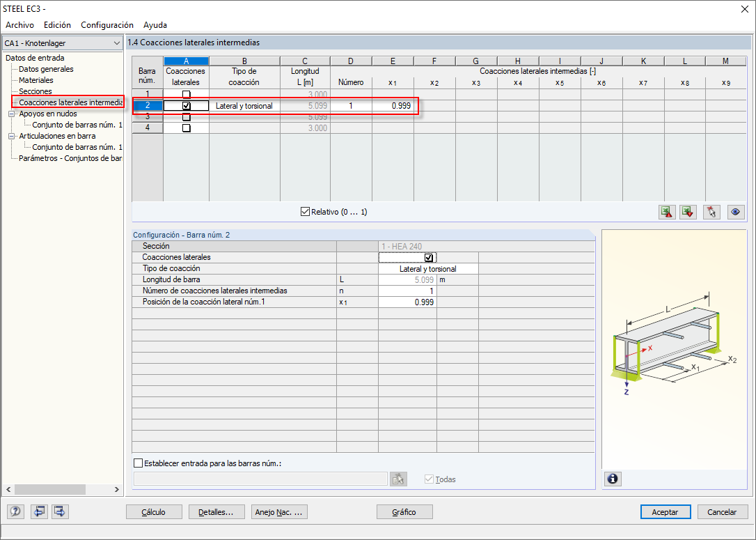
Task: Click the right arrow of tree scrollbar
Action: 117,489
